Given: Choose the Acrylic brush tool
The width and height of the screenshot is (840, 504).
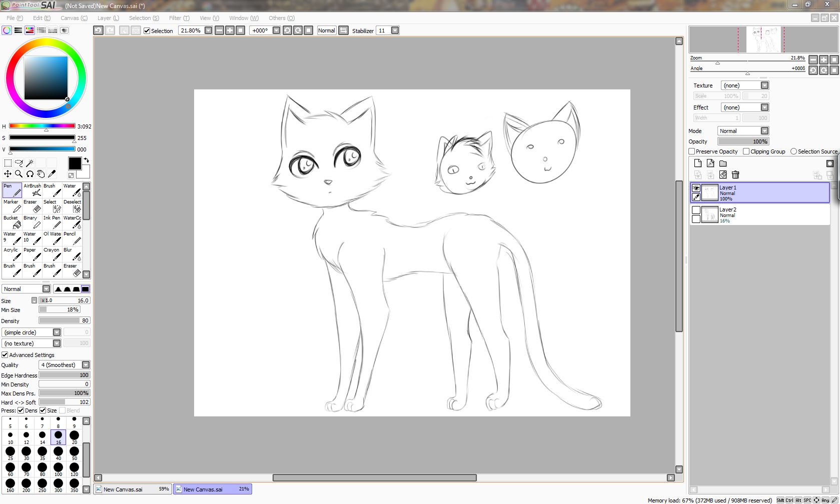Looking at the screenshot, I should [x=12, y=254].
